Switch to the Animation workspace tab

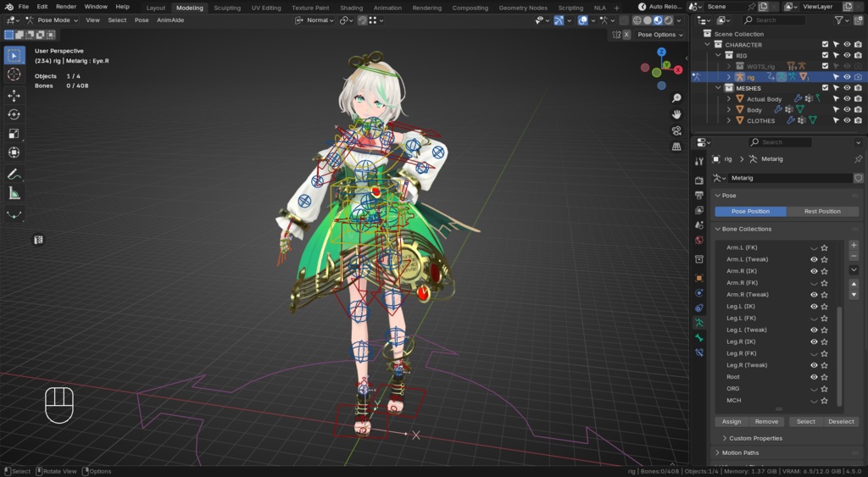pyautogui.click(x=387, y=8)
